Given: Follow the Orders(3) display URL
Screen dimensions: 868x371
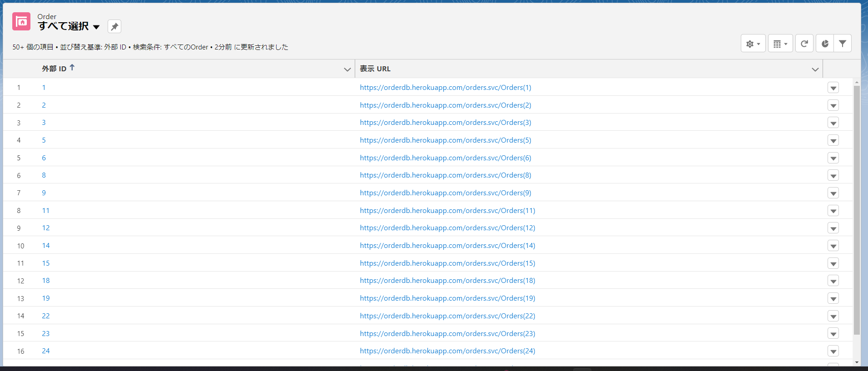Looking at the screenshot, I should (446, 123).
